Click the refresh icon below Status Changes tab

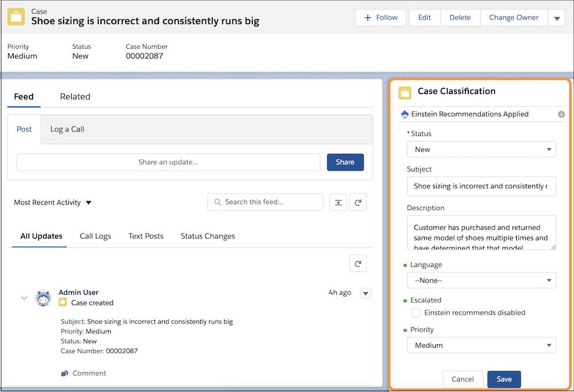click(x=358, y=263)
